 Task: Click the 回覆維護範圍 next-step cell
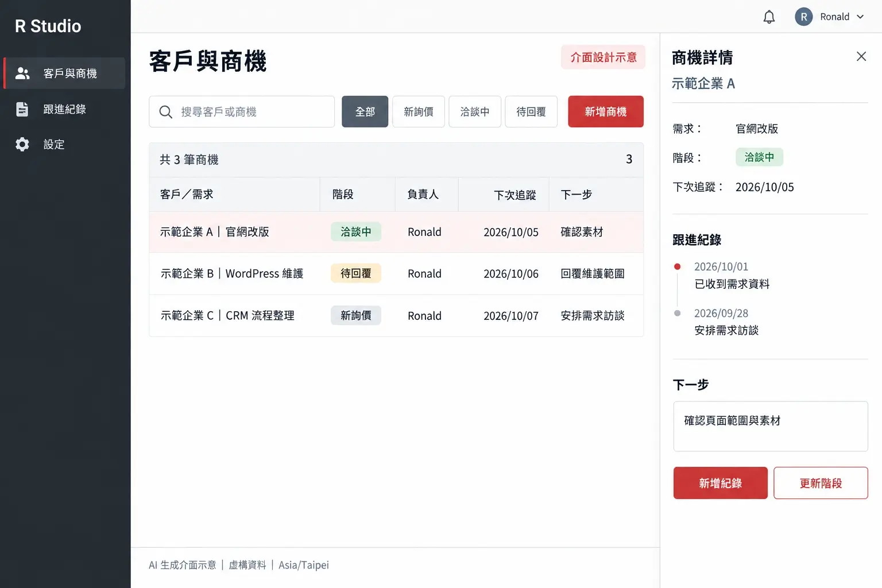tap(593, 274)
